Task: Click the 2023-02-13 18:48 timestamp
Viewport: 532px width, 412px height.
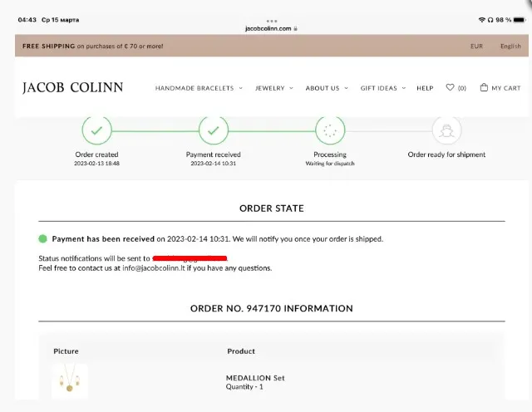Action: click(96, 164)
